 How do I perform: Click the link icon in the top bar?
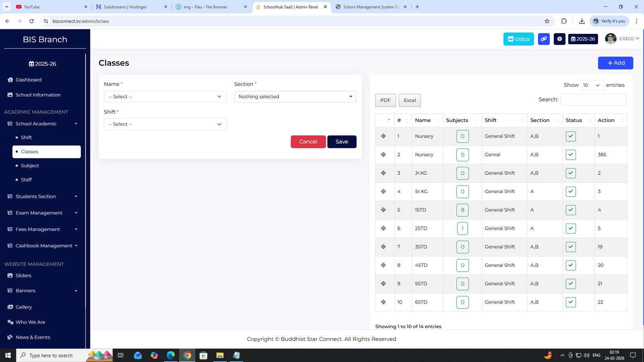[543, 39]
